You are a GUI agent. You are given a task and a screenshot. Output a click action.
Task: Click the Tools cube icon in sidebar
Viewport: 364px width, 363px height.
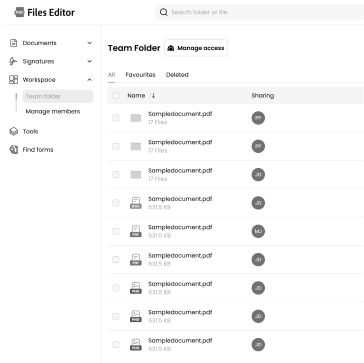(13, 131)
